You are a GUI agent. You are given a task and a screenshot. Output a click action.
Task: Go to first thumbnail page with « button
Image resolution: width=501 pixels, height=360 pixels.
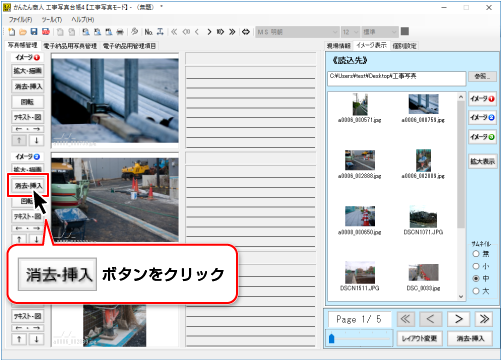tap(405, 319)
